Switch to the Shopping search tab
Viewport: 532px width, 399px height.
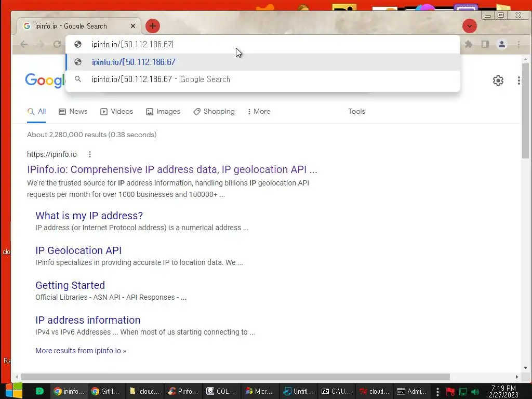click(214, 112)
